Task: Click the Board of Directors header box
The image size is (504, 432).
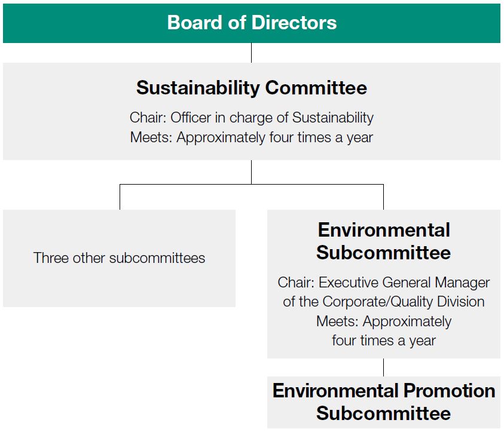Action: tap(252, 23)
